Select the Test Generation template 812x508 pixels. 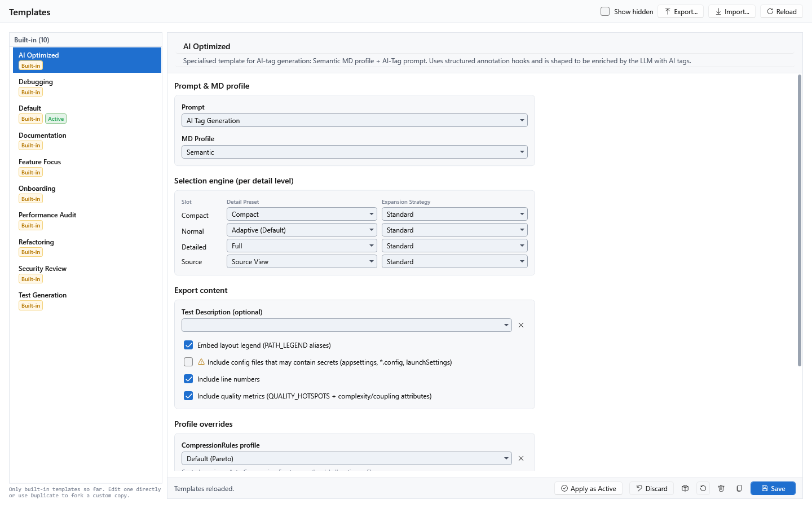coord(87,300)
